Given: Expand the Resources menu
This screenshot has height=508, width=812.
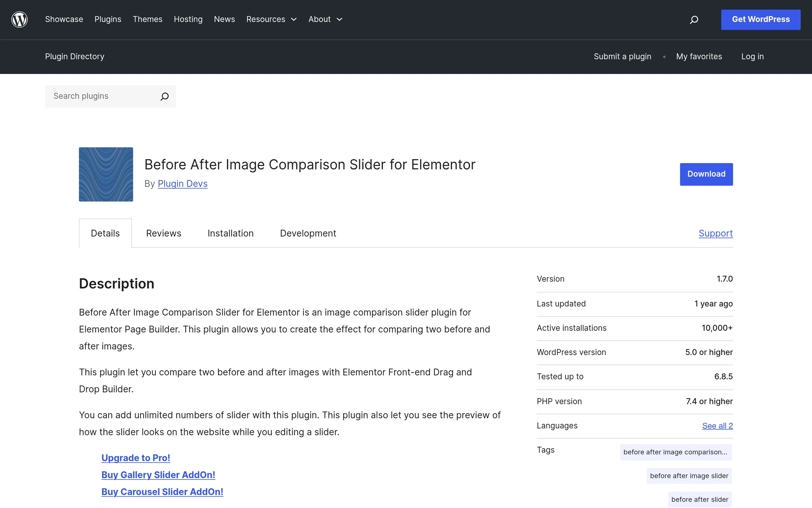Looking at the screenshot, I should click(272, 19).
